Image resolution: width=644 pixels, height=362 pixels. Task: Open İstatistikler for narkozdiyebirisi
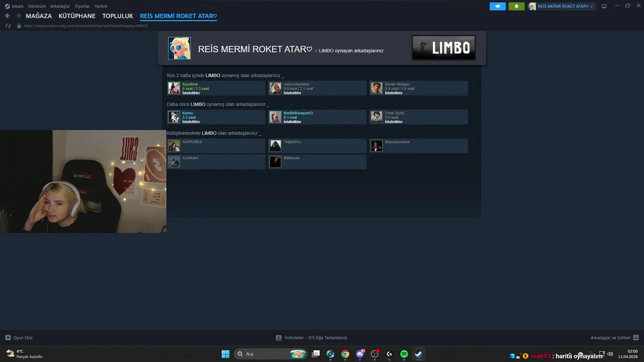[292, 93]
